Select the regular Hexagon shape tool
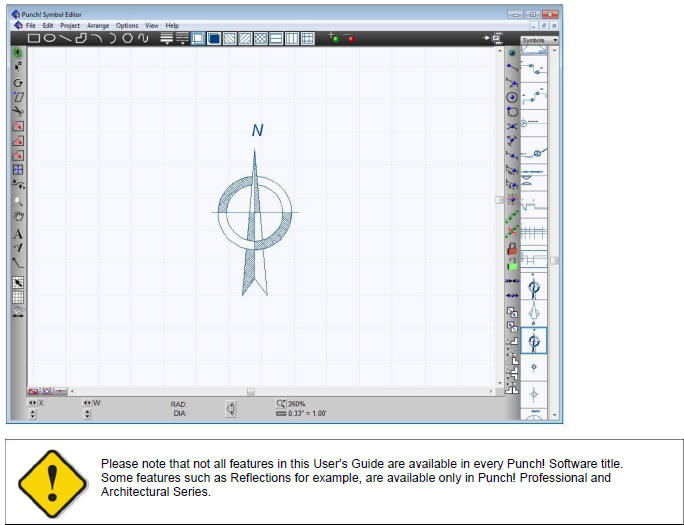Image resolution: width=684 pixels, height=525 pixels. (127, 38)
